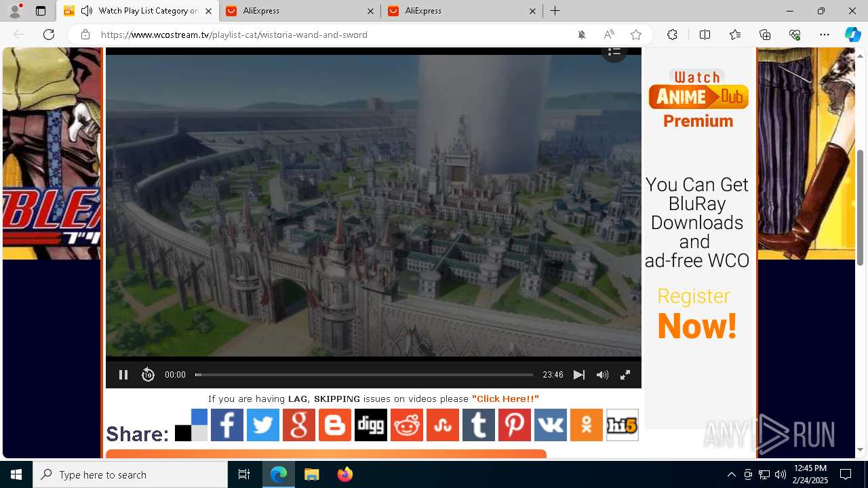This screenshot has height=488, width=868.
Task: Share on hi5 icon
Action: coord(623,426)
